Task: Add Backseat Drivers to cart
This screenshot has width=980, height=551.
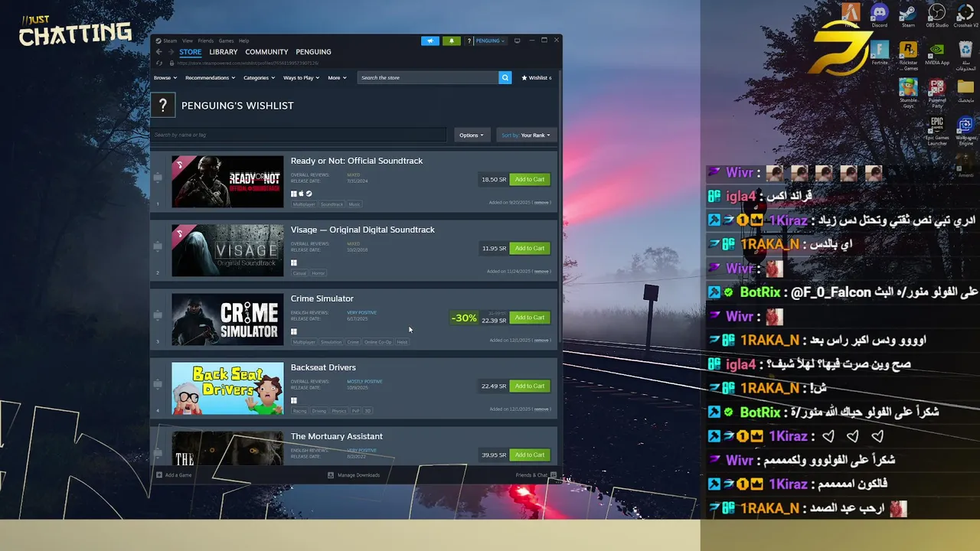Action: pyautogui.click(x=530, y=386)
